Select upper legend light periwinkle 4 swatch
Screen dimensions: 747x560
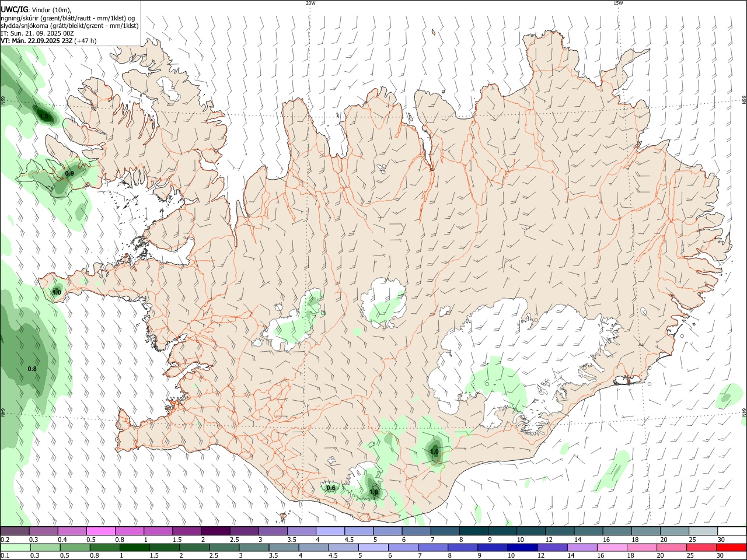(330, 531)
